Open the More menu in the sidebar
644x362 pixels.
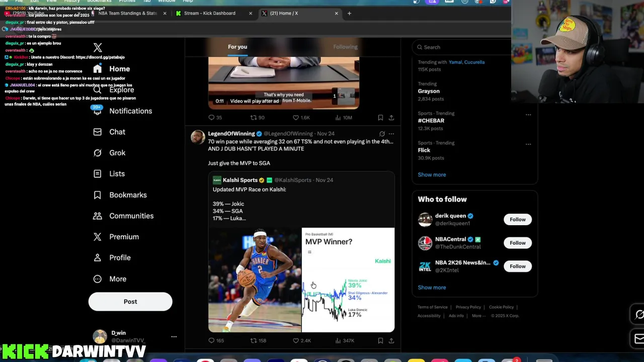pyautogui.click(x=110, y=279)
